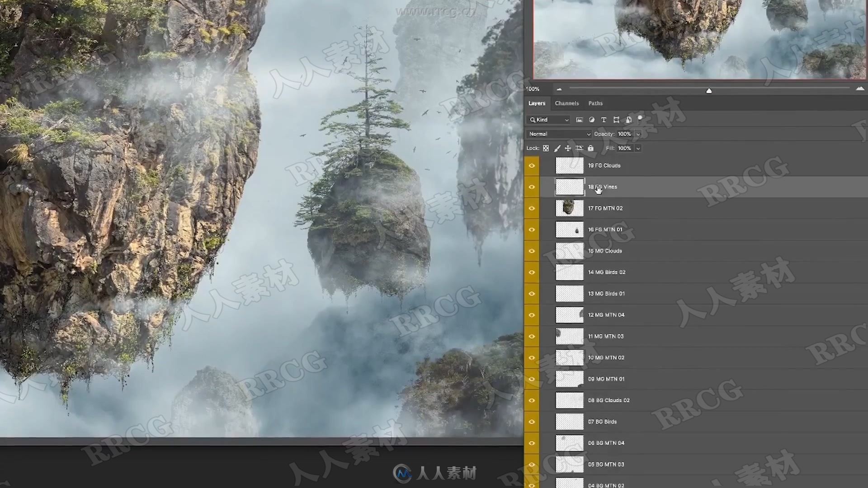This screenshot has height=488, width=868.
Task: Hide the 16 FG MTN 01 layer
Action: [532, 230]
